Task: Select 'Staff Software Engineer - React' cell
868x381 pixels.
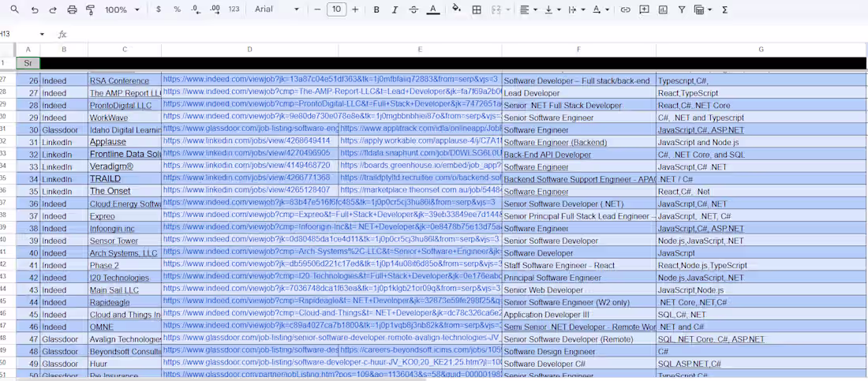Action: pyautogui.click(x=578, y=266)
